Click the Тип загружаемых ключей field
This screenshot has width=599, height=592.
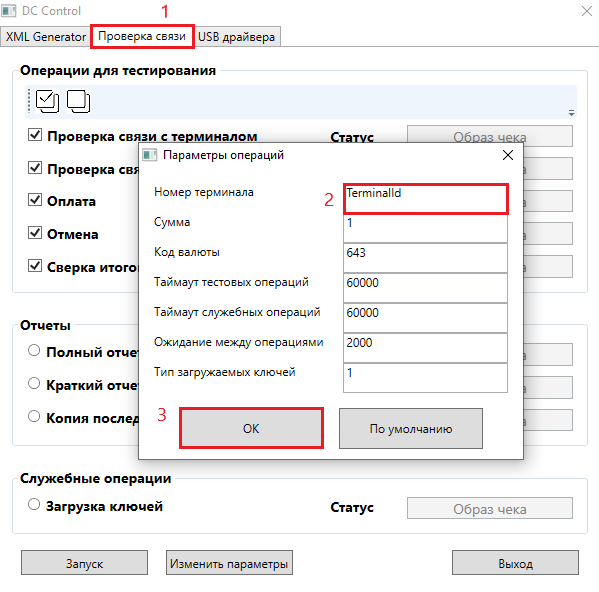[x=426, y=378]
